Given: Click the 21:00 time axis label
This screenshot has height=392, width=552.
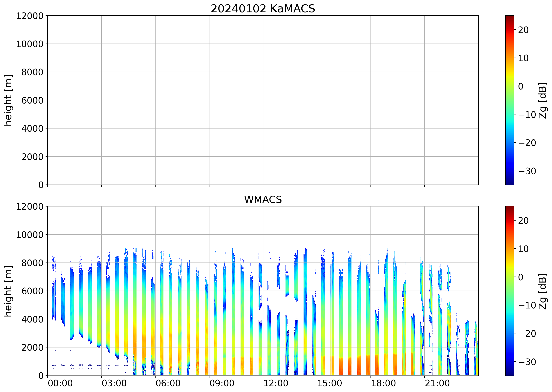Looking at the screenshot, I should (437, 383).
